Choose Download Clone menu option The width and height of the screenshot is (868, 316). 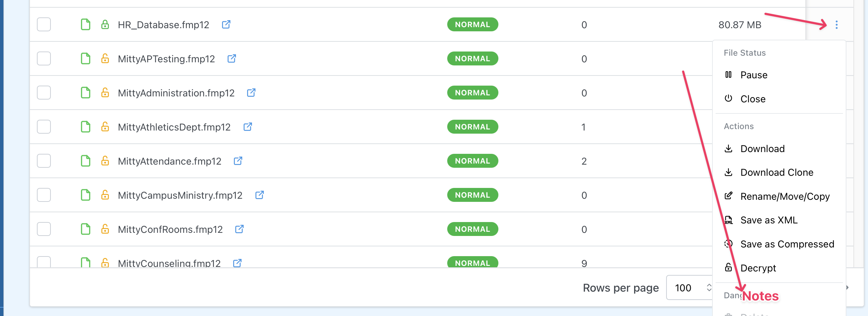click(x=776, y=173)
